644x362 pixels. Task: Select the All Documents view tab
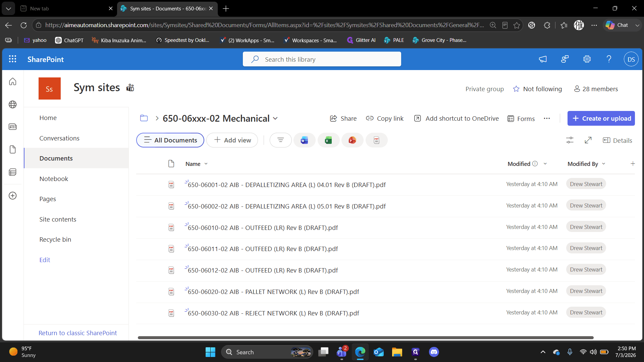coord(170,140)
